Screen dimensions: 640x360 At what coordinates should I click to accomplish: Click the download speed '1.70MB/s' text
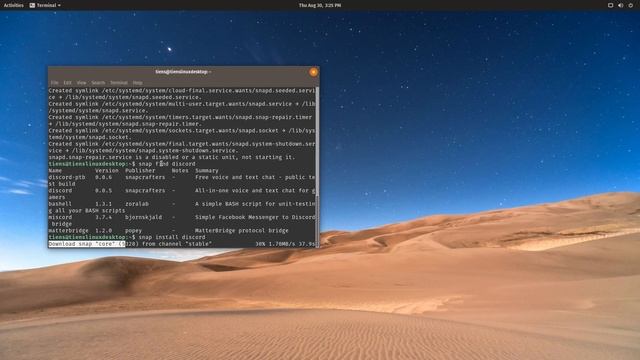click(282, 244)
